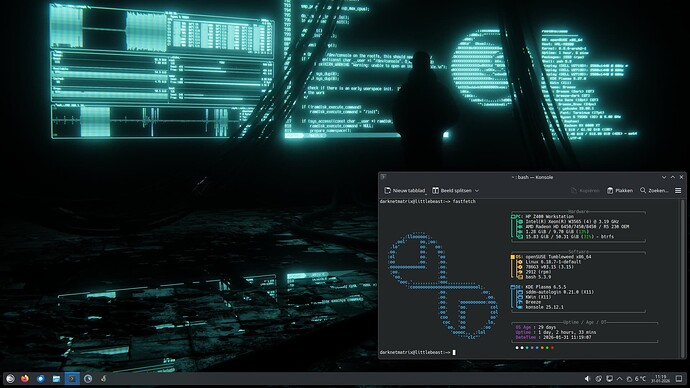
Task: Expand the Beeld splitsen dropdown arrow
Action: click(477, 190)
